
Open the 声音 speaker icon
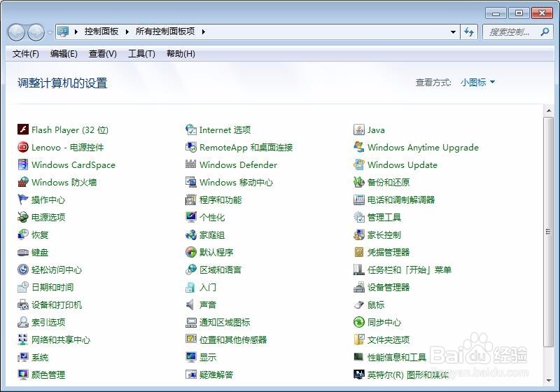click(x=191, y=304)
